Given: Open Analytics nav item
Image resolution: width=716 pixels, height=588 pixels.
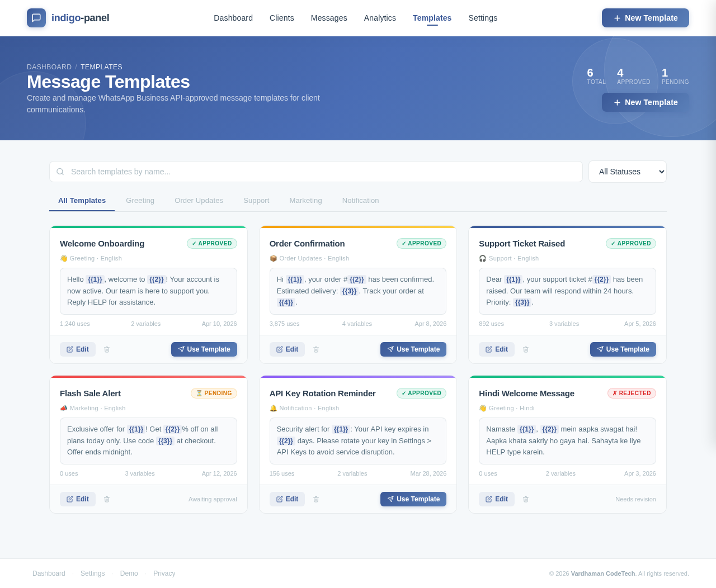Looking at the screenshot, I should pos(380,18).
